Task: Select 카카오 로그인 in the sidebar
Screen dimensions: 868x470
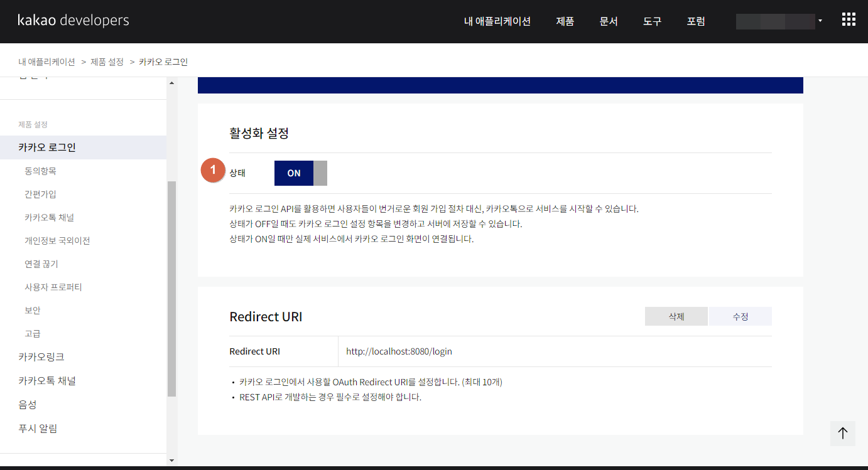Action: click(83, 147)
